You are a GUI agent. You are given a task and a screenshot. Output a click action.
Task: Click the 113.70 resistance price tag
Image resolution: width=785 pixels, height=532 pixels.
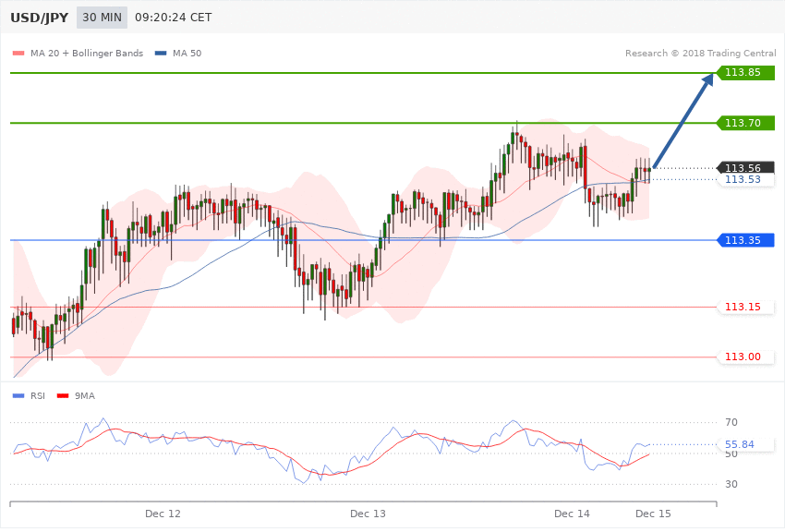(x=745, y=123)
